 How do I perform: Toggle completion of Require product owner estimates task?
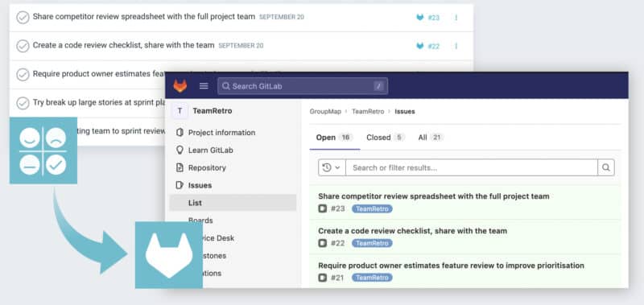[23, 74]
